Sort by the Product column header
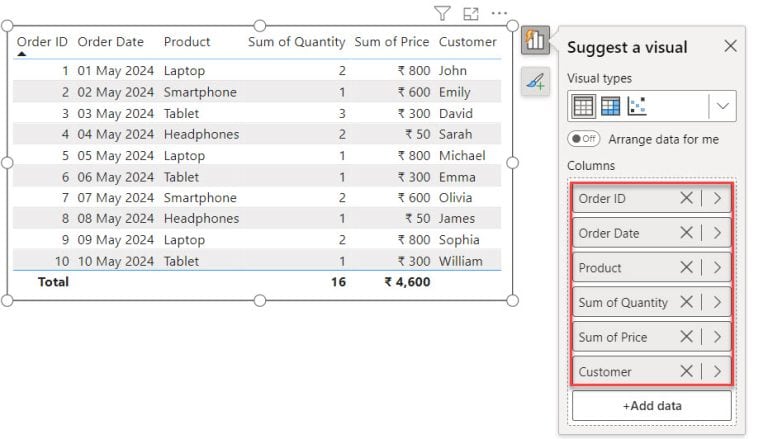This screenshot has height=439, width=768. coord(187,42)
